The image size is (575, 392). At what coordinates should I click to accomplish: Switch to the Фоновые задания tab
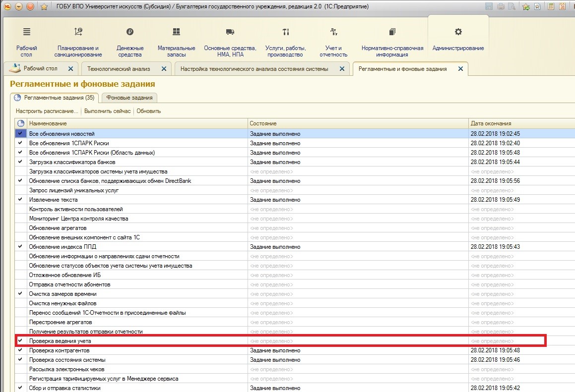(x=129, y=98)
